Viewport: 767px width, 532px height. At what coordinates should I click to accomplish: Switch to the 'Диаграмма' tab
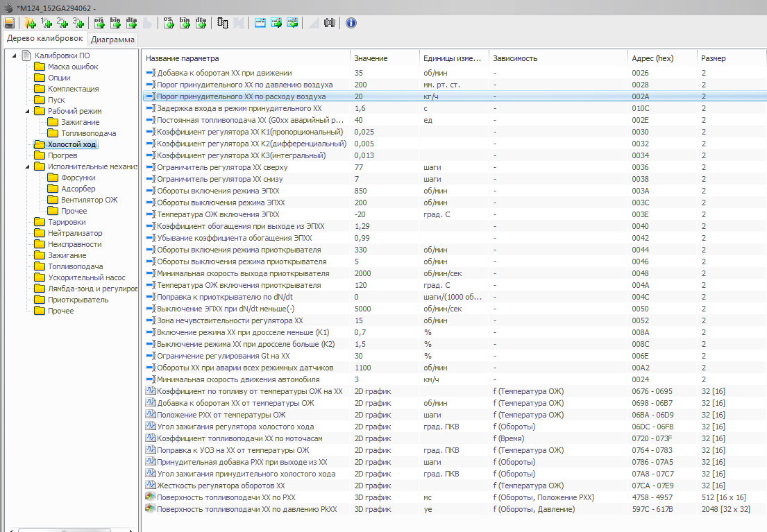[x=113, y=40]
